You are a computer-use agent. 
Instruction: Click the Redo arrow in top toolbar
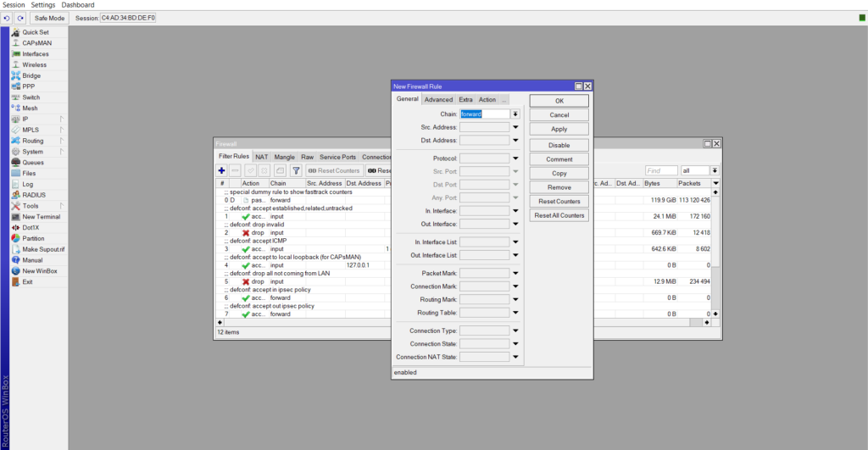(19, 18)
